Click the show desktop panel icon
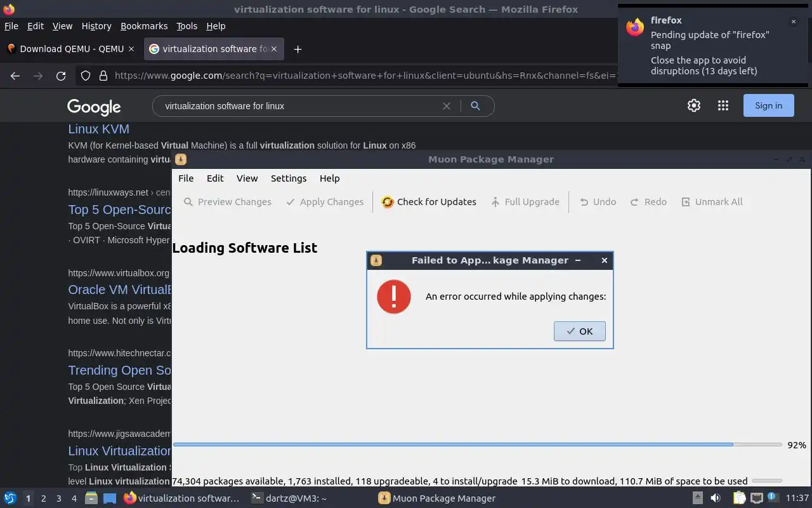 pyautogui.click(x=110, y=498)
